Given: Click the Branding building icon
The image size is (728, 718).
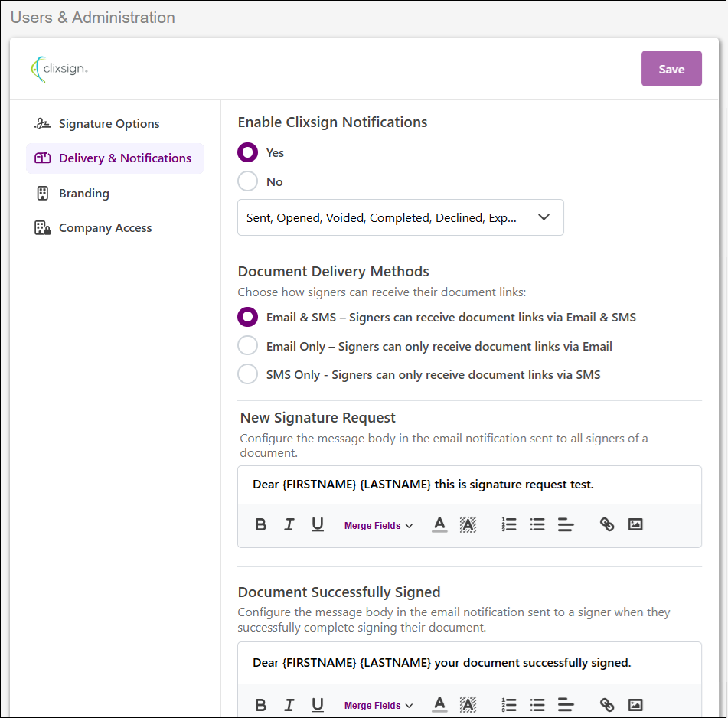Looking at the screenshot, I should (42, 193).
